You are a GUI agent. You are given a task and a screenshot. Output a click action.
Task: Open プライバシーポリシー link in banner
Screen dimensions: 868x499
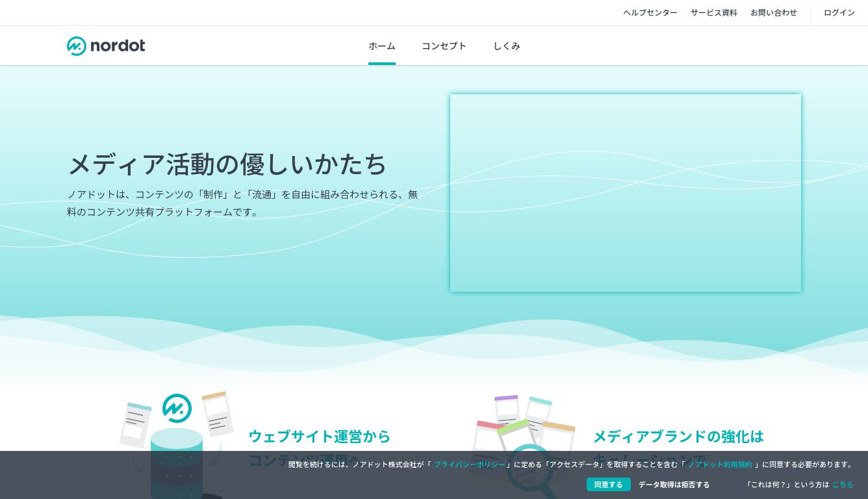[x=469, y=465]
